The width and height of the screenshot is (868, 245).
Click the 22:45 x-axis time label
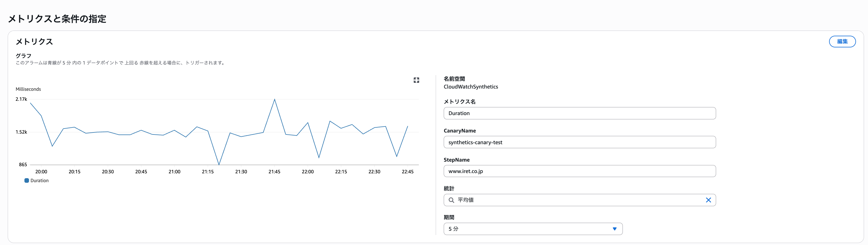click(407, 172)
